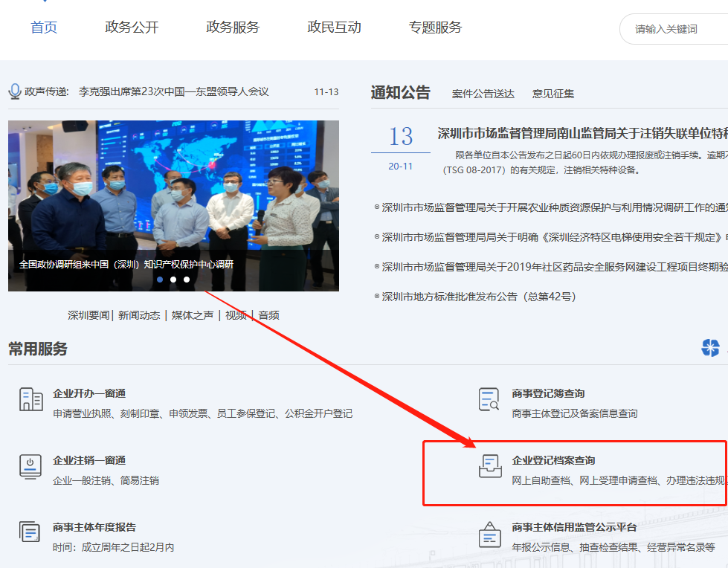Image resolution: width=728 pixels, height=568 pixels.
Task: Click the 商事主体年度报告 document icon
Action: pyautogui.click(x=30, y=532)
